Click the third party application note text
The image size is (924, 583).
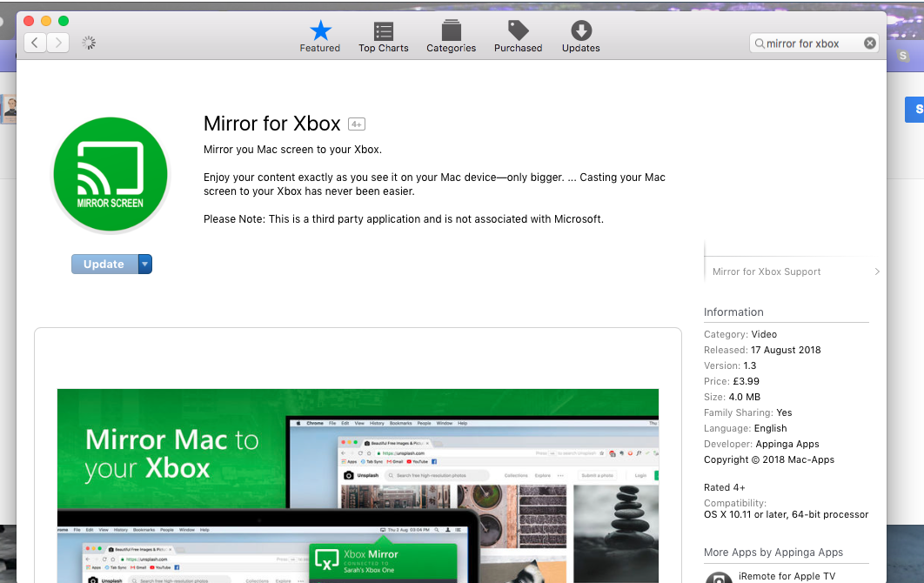tap(404, 219)
